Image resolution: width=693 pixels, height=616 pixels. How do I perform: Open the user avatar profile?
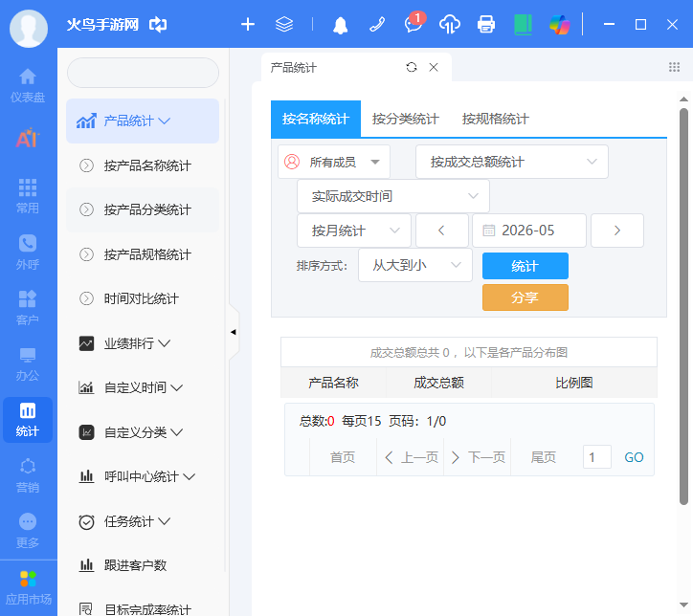click(x=29, y=29)
